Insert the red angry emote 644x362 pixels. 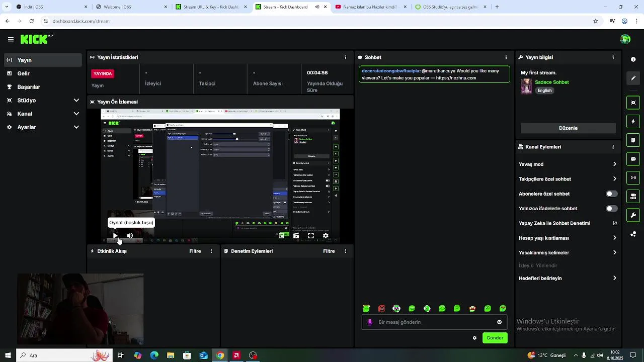coord(381,309)
